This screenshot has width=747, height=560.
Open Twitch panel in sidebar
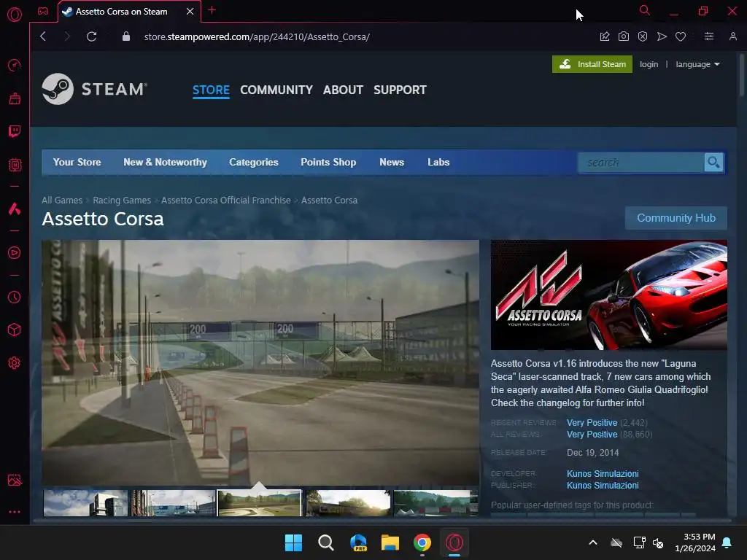(15, 131)
